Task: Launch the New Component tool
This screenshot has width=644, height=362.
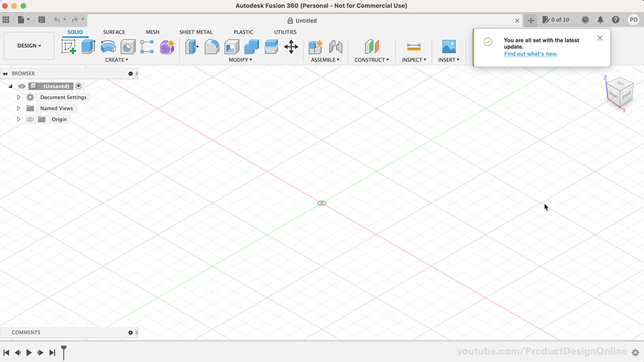Action: (x=316, y=47)
